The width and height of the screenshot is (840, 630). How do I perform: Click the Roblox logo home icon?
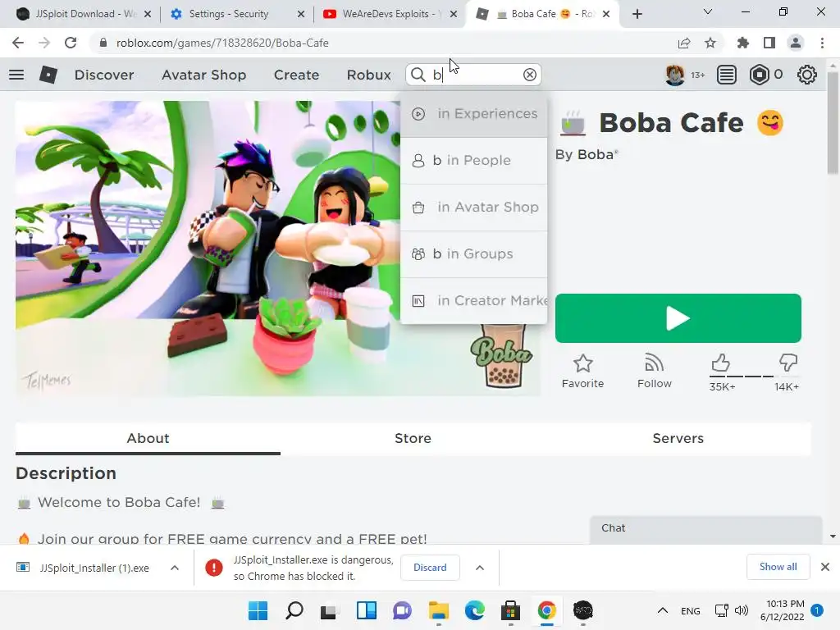48,75
